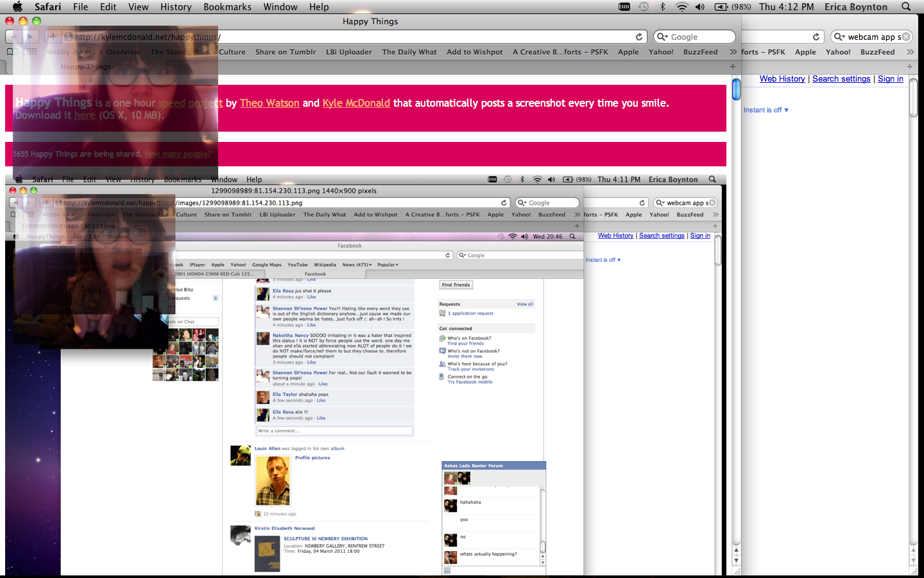Open the Erica Boynton user menu
The height and width of the screenshot is (578, 924).
click(x=856, y=6)
